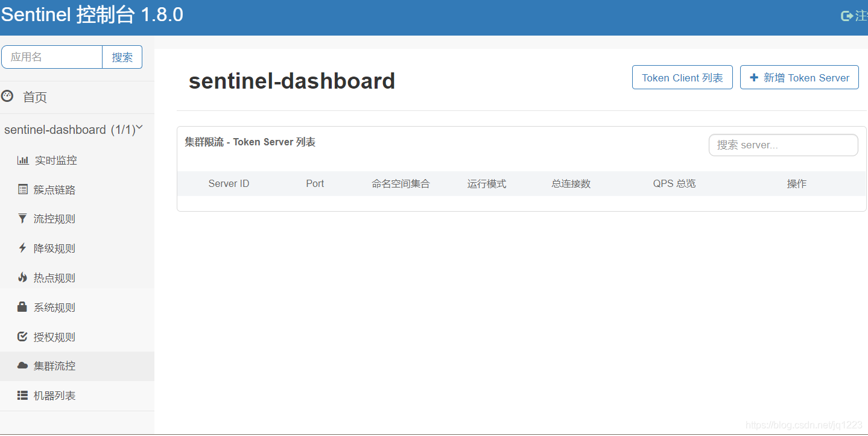Click the lock icon for 系统规则

[22, 307]
